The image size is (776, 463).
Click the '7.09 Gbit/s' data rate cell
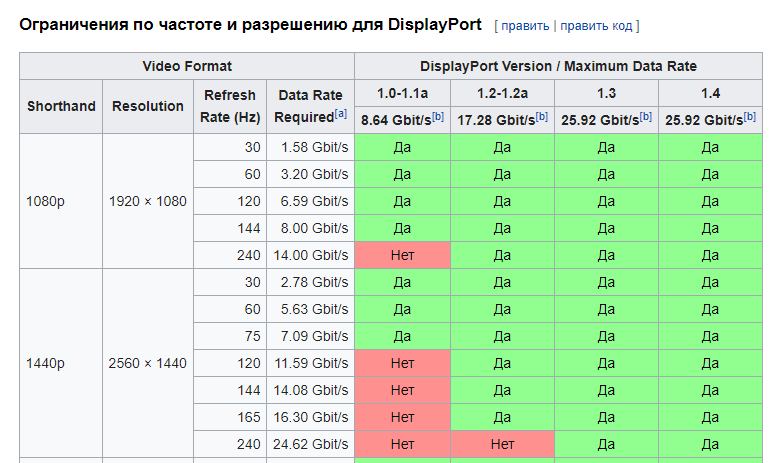(x=311, y=336)
